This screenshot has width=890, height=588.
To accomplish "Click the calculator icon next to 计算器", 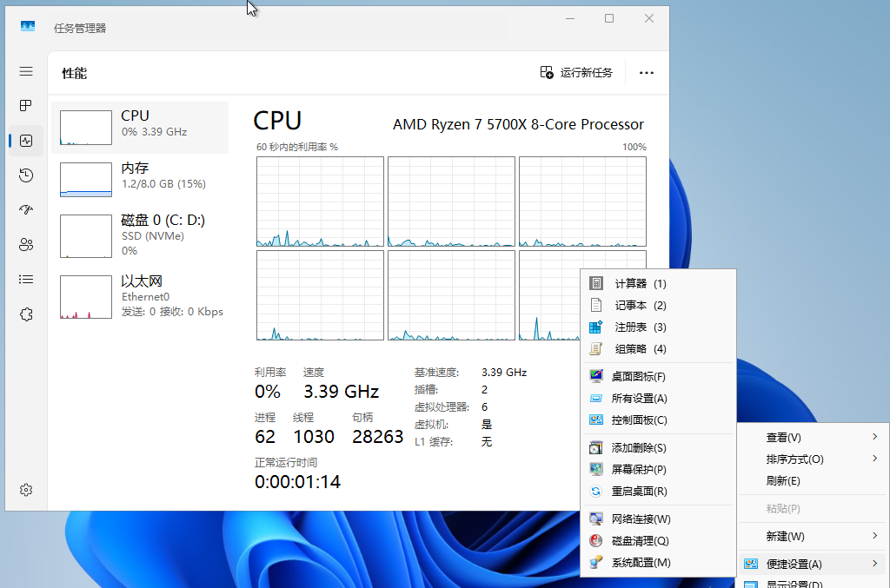I will point(596,283).
